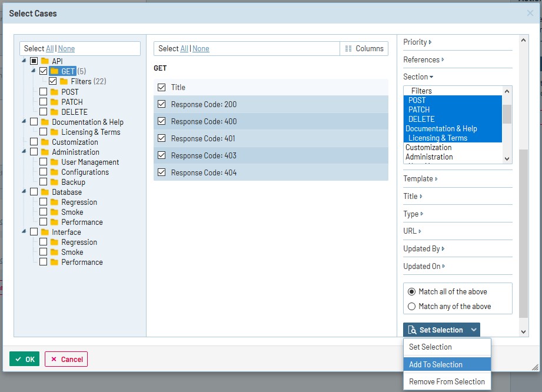Collapse the Database tree node

pyautogui.click(x=24, y=192)
